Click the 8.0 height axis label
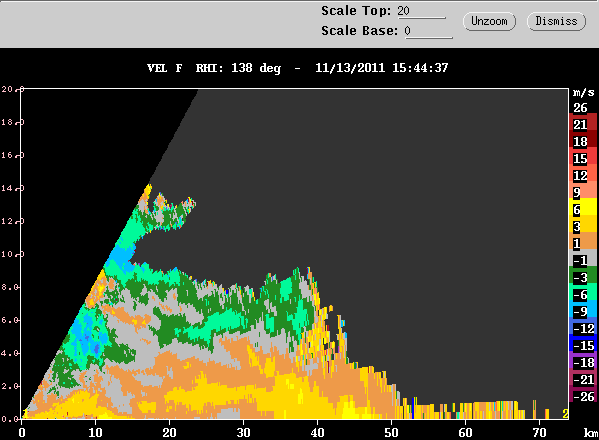Screen dimensions: 599x440 10,287
